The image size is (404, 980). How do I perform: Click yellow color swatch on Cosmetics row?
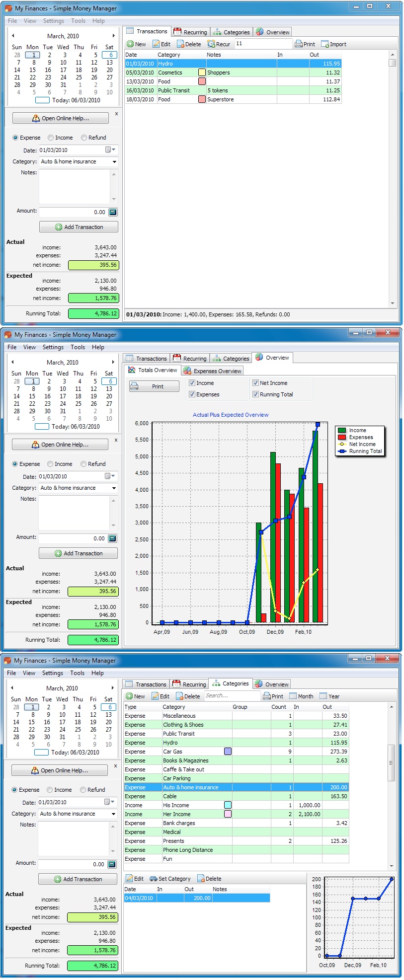coord(202,73)
